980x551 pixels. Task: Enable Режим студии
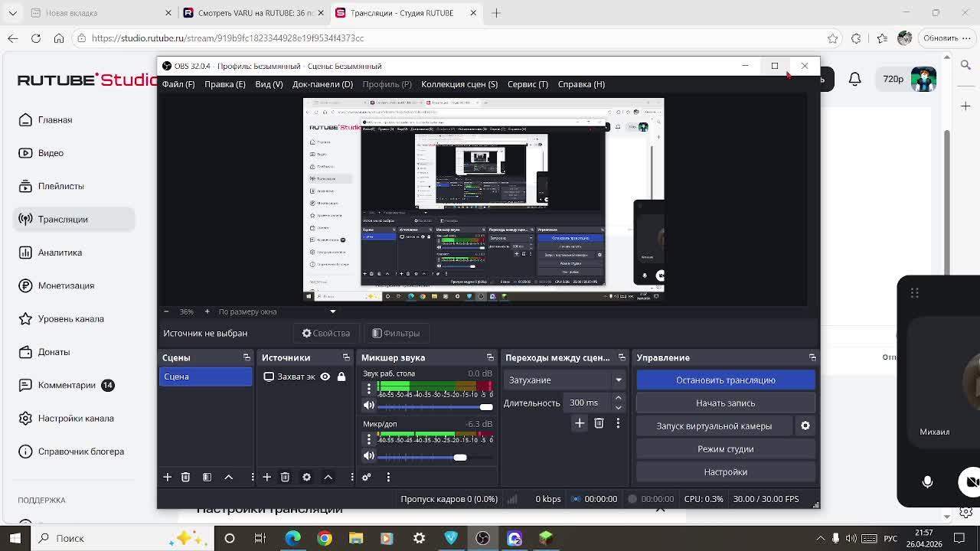pyautogui.click(x=726, y=448)
